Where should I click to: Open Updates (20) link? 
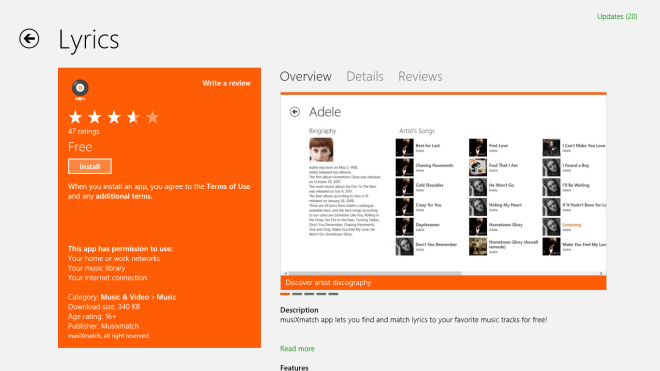pyautogui.click(x=617, y=16)
